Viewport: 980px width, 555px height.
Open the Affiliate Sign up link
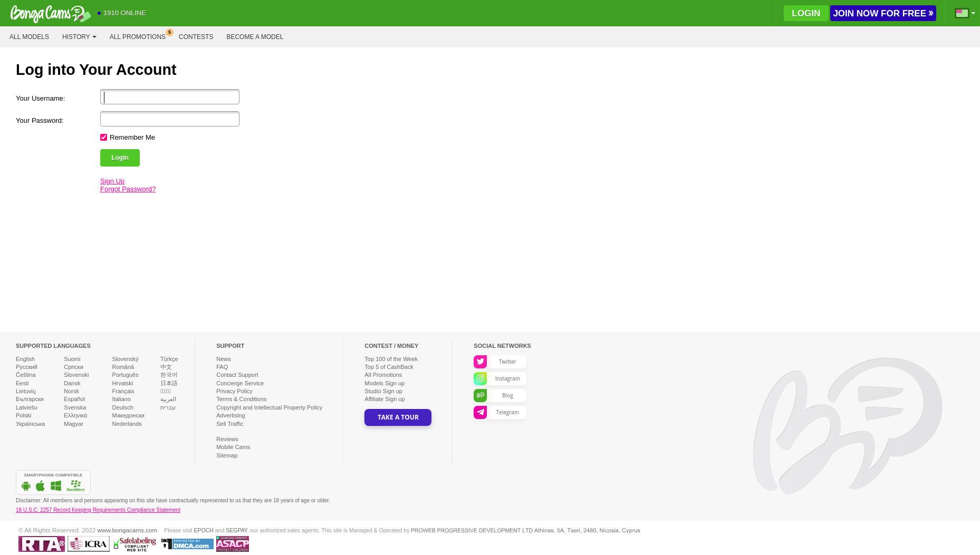coord(385,399)
